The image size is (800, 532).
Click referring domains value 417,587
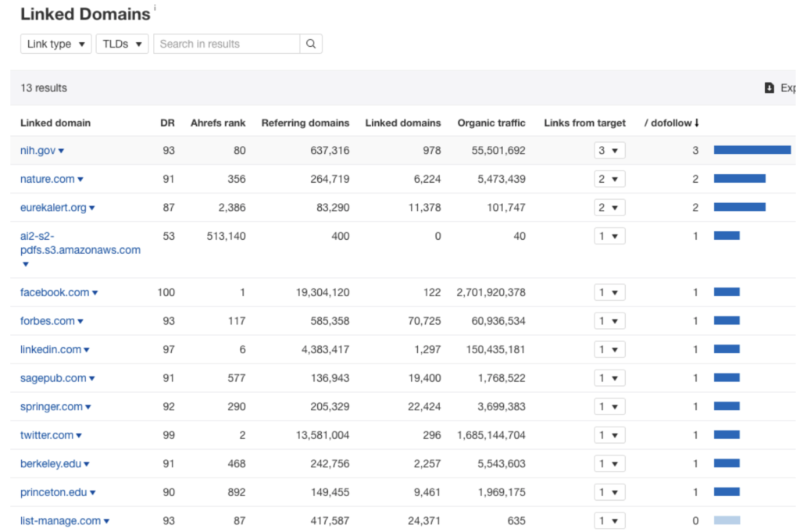pyautogui.click(x=330, y=521)
